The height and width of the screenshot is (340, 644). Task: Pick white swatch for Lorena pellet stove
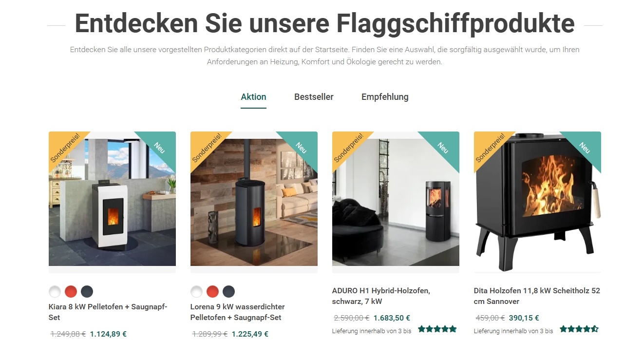tap(197, 292)
